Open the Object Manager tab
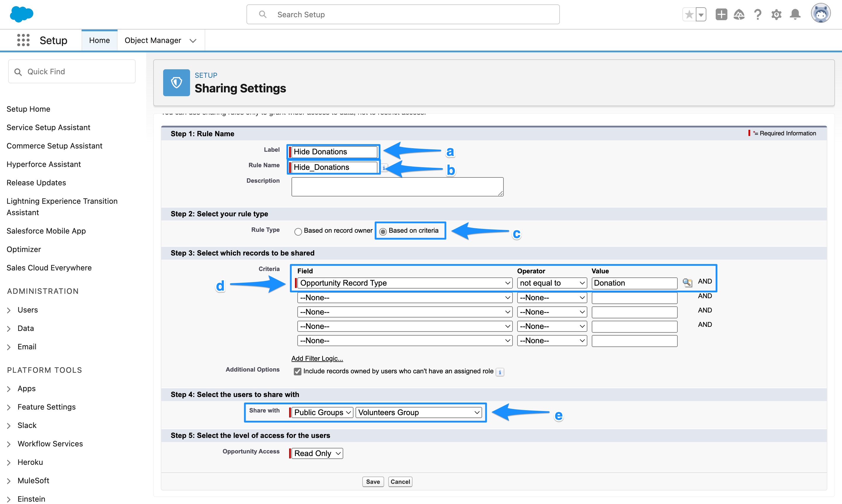The width and height of the screenshot is (842, 504). pyautogui.click(x=153, y=40)
